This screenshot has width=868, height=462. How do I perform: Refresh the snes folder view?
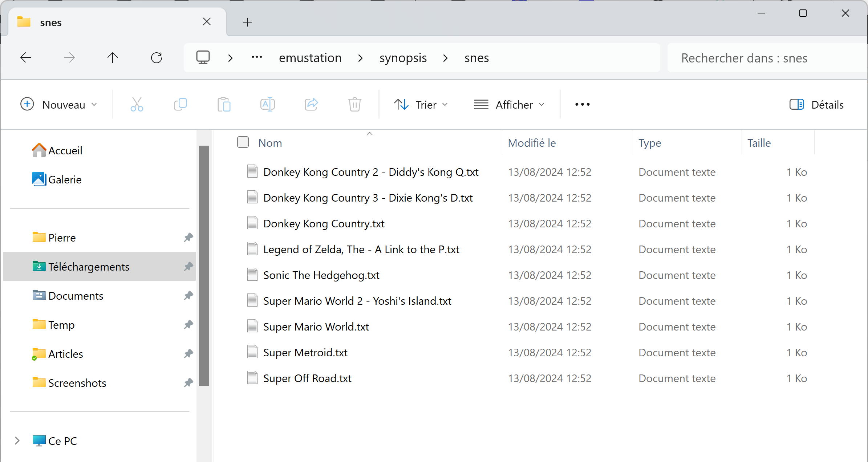click(157, 57)
